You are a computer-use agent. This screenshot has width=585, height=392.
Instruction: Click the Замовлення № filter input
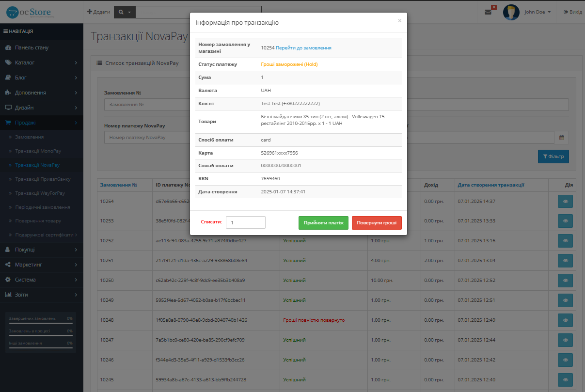coord(147,105)
